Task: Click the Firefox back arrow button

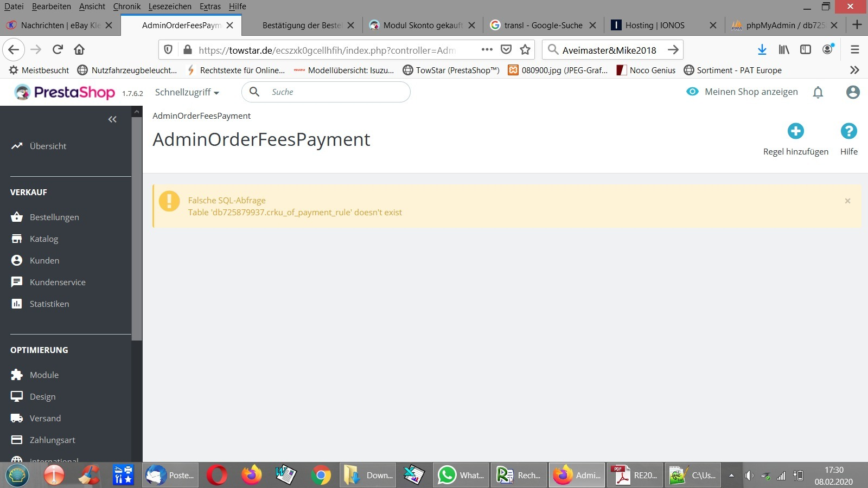Action: 14,50
